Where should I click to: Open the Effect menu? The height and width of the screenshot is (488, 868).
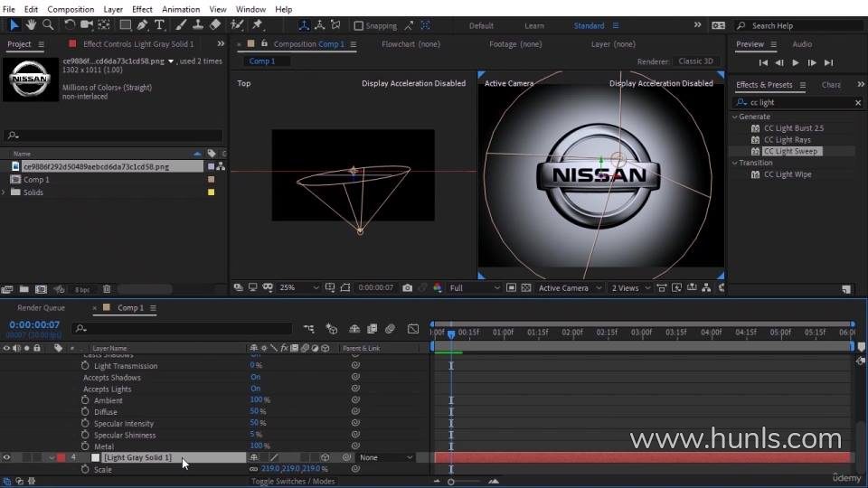142,9
